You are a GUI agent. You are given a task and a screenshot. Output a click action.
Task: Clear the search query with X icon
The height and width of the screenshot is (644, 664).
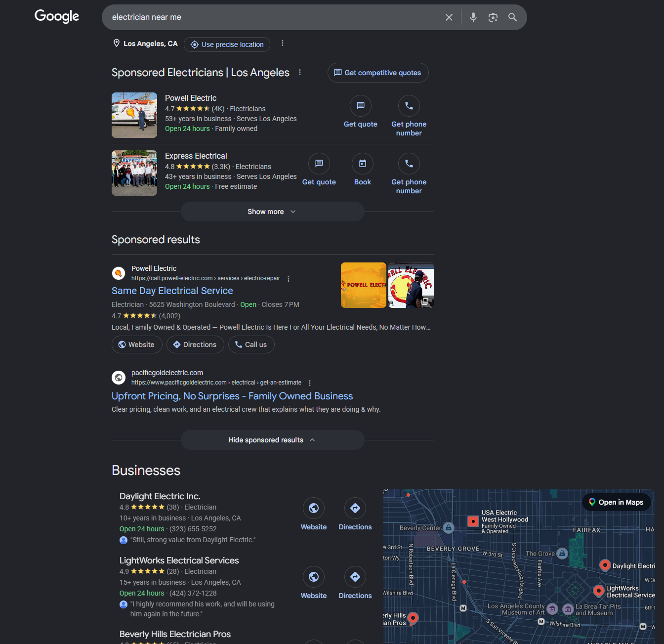449,17
